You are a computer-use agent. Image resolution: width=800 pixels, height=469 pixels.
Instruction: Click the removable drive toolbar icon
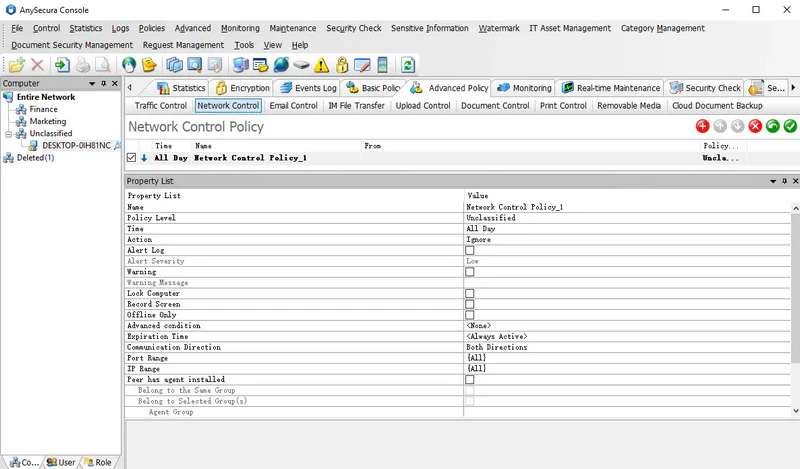[301, 65]
